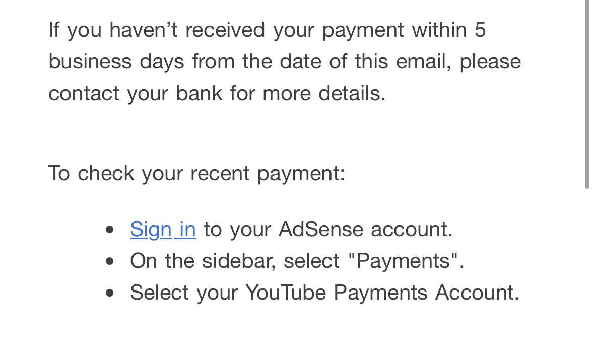The height and width of the screenshot is (364, 594).
Task: Click the word "email" in the paragraph
Action: point(421,62)
